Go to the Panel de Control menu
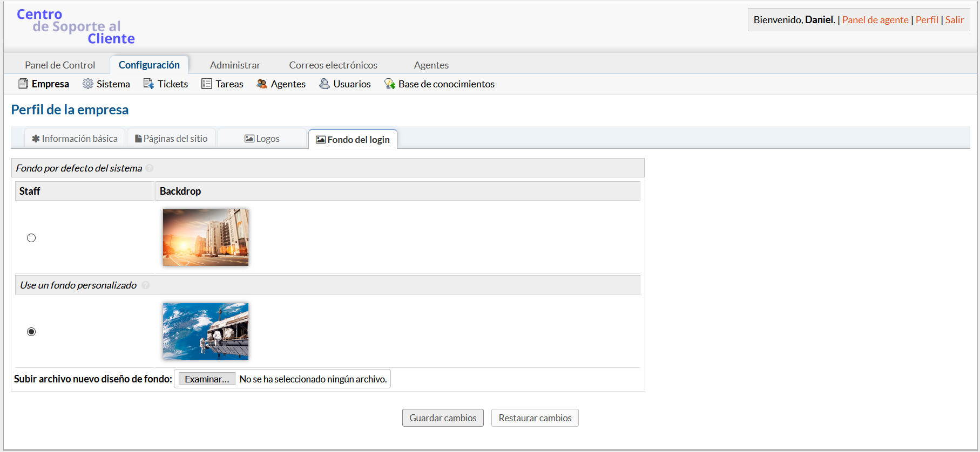The width and height of the screenshot is (980, 452). click(60, 65)
